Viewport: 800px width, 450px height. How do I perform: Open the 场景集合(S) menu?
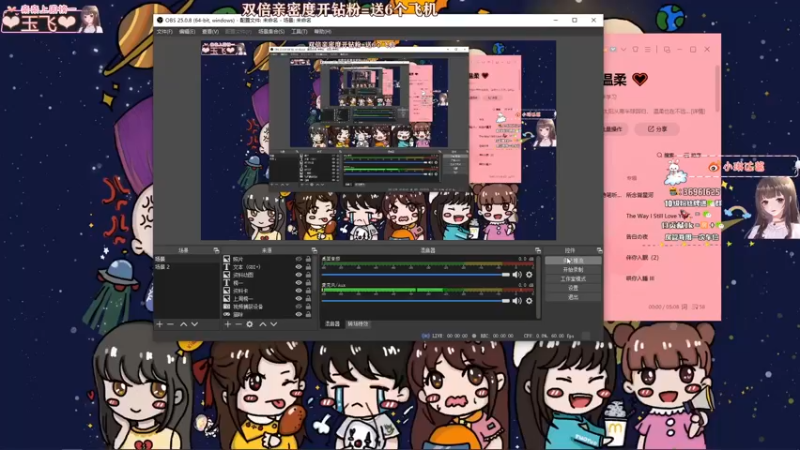(271, 32)
